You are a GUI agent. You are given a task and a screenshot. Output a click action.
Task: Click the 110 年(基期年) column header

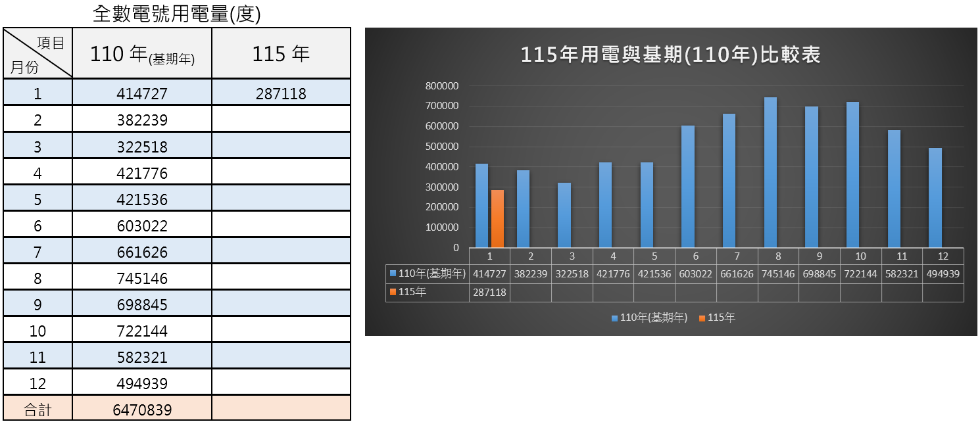coord(141,53)
